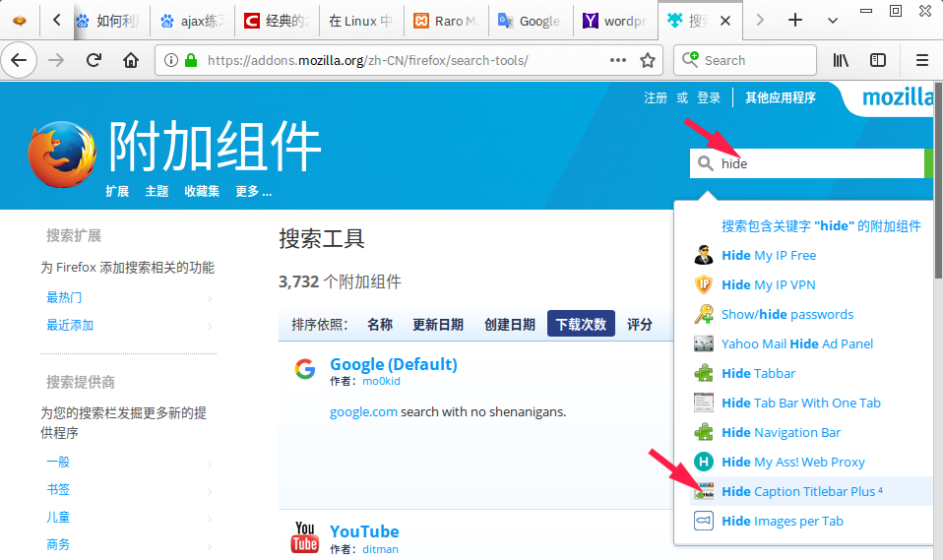943x560 pixels.
Task: Click the YouTube logo icon
Action: (x=305, y=537)
